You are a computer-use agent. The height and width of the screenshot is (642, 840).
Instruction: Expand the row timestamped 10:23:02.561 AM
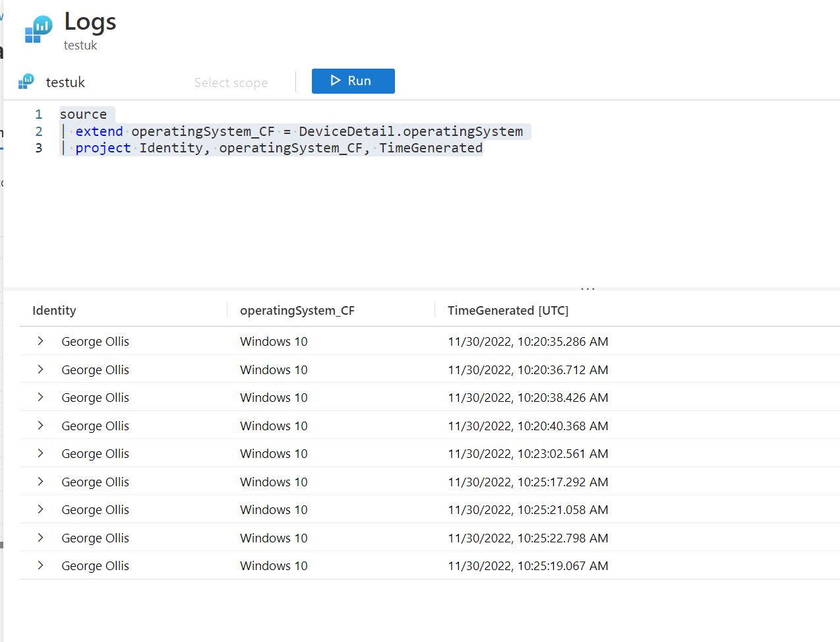(x=40, y=453)
